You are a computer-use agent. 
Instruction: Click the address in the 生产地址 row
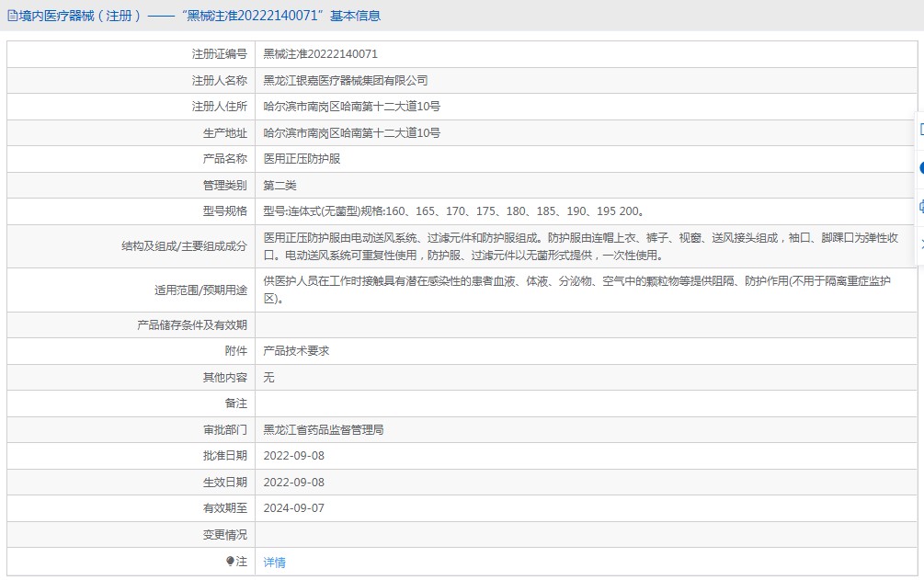[351, 133]
